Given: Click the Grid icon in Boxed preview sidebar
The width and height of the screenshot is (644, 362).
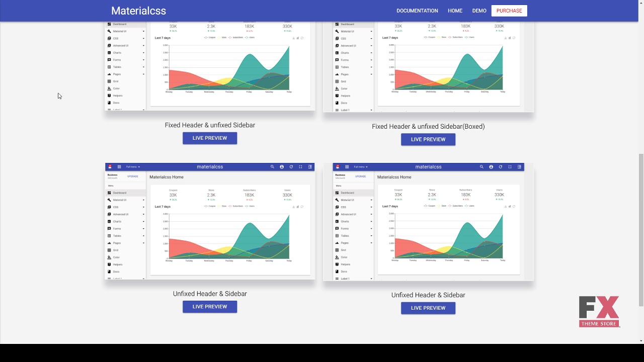Looking at the screenshot, I should [x=337, y=81].
